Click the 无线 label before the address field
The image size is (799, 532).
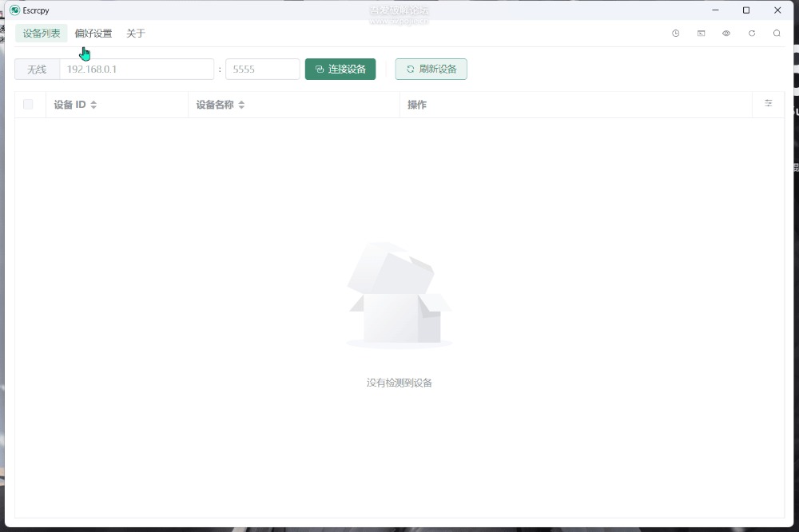(37, 69)
